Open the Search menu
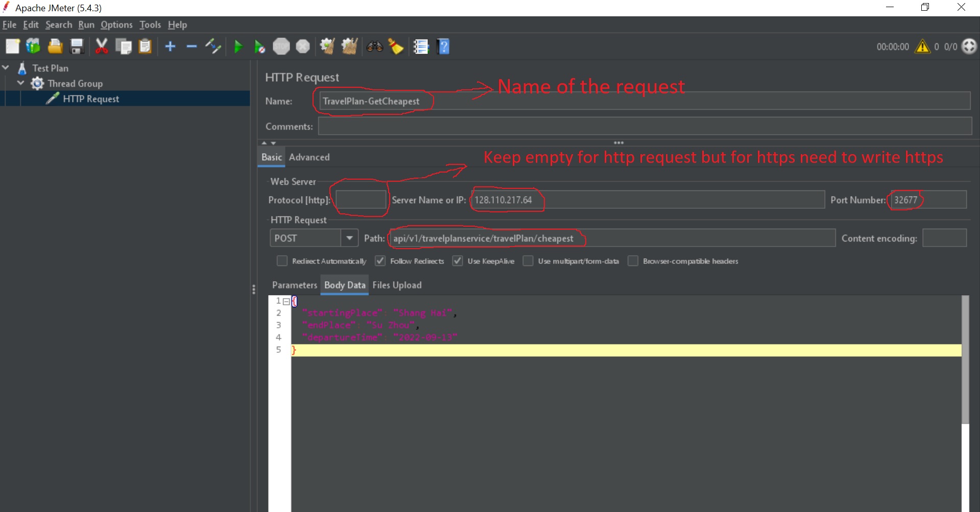Screen dimensions: 980x512 (x=59, y=25)
